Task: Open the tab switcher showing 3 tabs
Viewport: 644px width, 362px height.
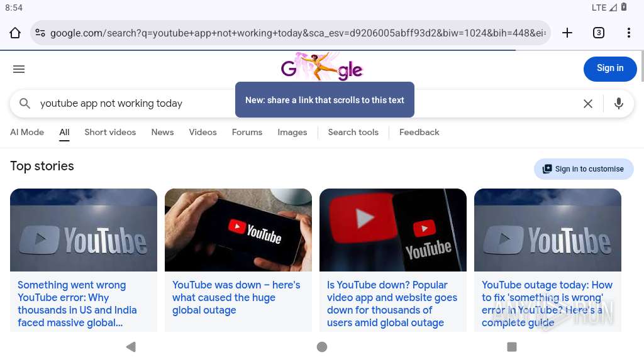Action: click(x=599, y=33)
